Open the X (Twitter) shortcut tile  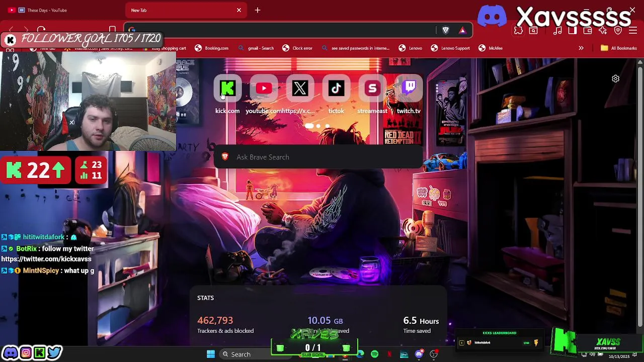300,89
